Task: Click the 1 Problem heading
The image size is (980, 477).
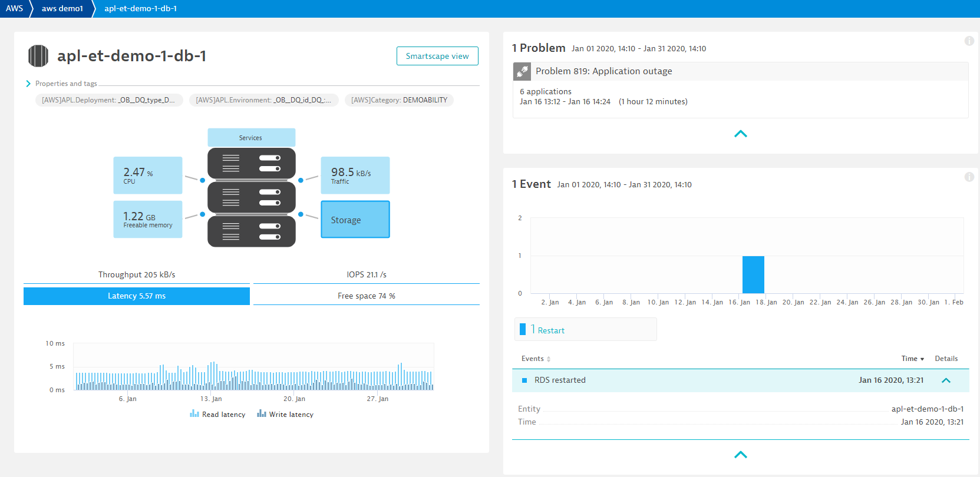Action: [x=539, y=48]
